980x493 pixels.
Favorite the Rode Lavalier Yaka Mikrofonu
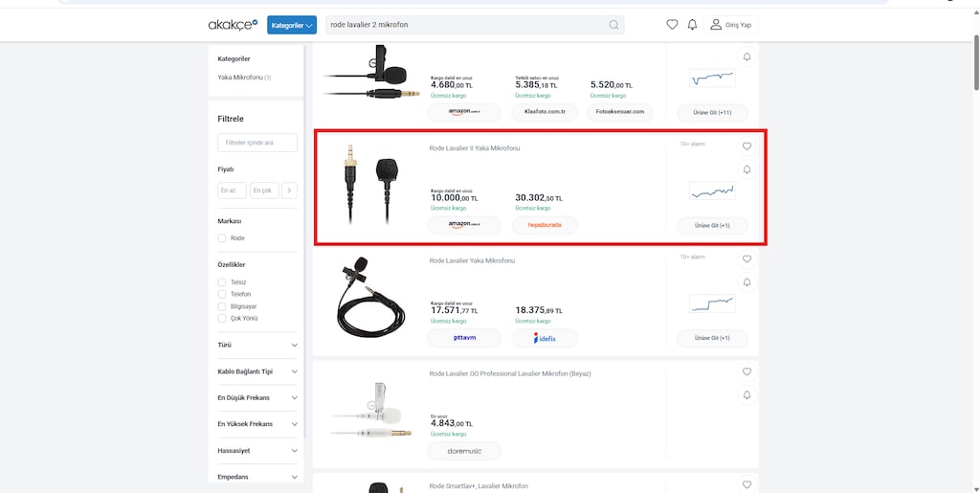(746, 258)
